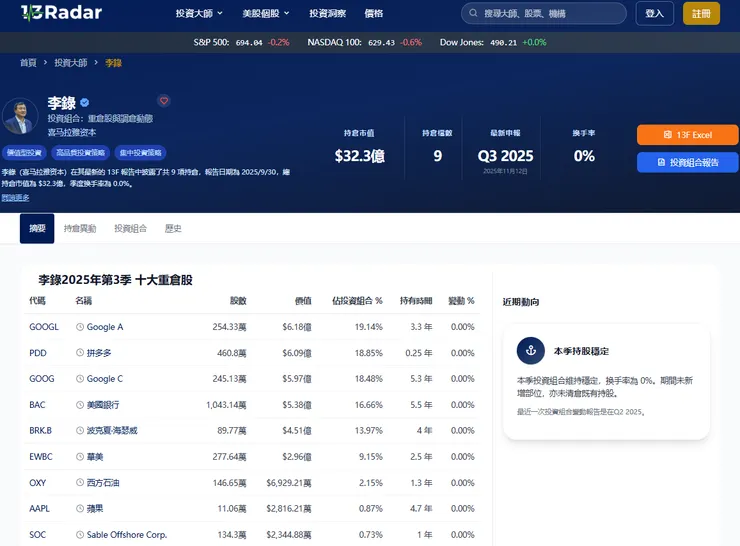Select the 摘要 tab
This screenshot has height=546, width=740.
37,228
